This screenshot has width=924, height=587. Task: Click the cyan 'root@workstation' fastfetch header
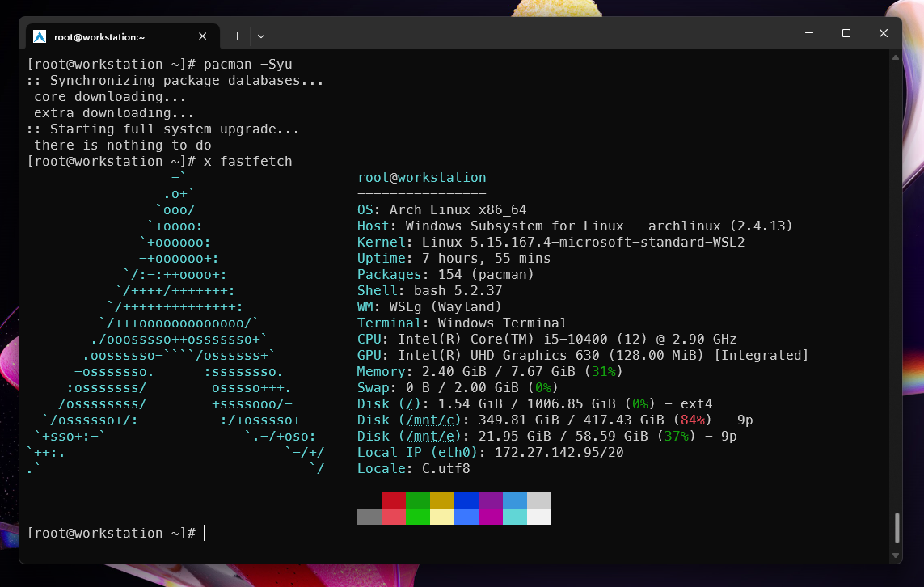tap(421, 177)
